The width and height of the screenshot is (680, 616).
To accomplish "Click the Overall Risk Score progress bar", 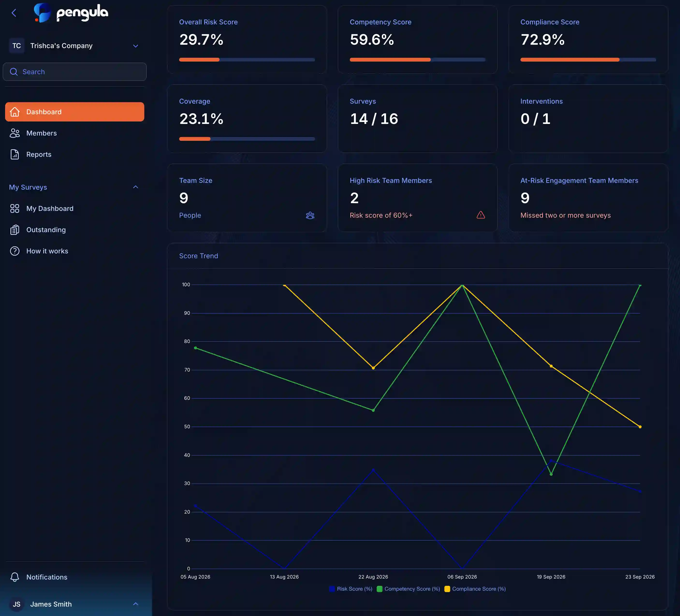I will [247, 60].
